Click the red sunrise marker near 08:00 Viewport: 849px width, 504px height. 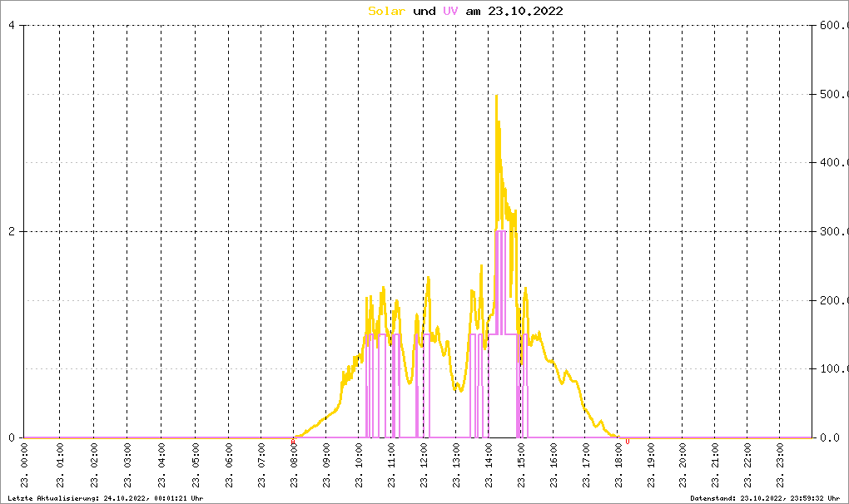pyautogui.click(x=293, y=442)
